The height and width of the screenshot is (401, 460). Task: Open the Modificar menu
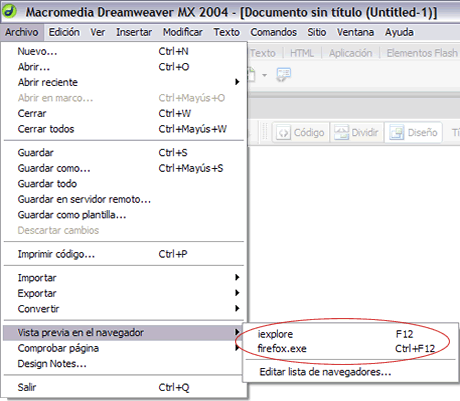(x=183, y=32)
